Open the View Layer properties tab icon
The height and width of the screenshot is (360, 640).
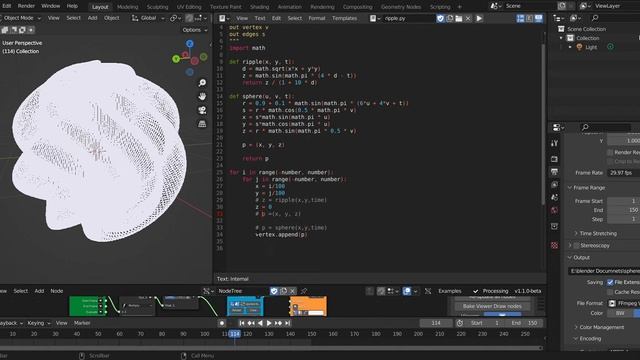coord(554,185)
